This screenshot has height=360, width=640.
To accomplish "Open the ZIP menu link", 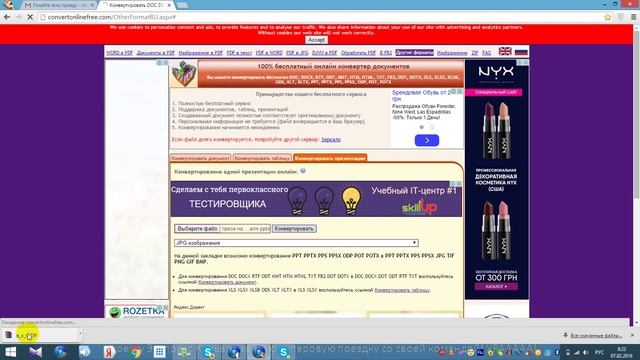I will (x=475, y=53).
